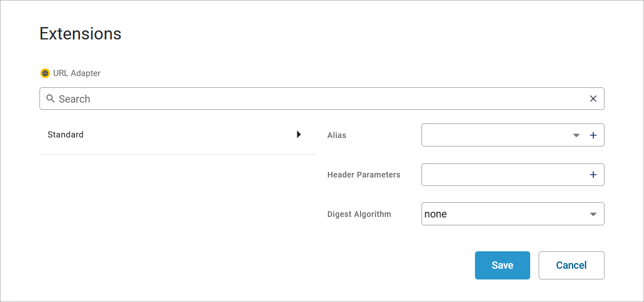
Task: Save the extension settings
Action: point(502,265)
